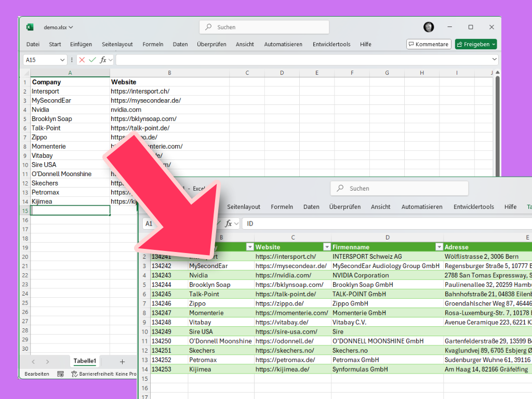The height and width of the screenshot is (399, 532).
Task: Click the Kommentare button
Action: pos(429,45)
